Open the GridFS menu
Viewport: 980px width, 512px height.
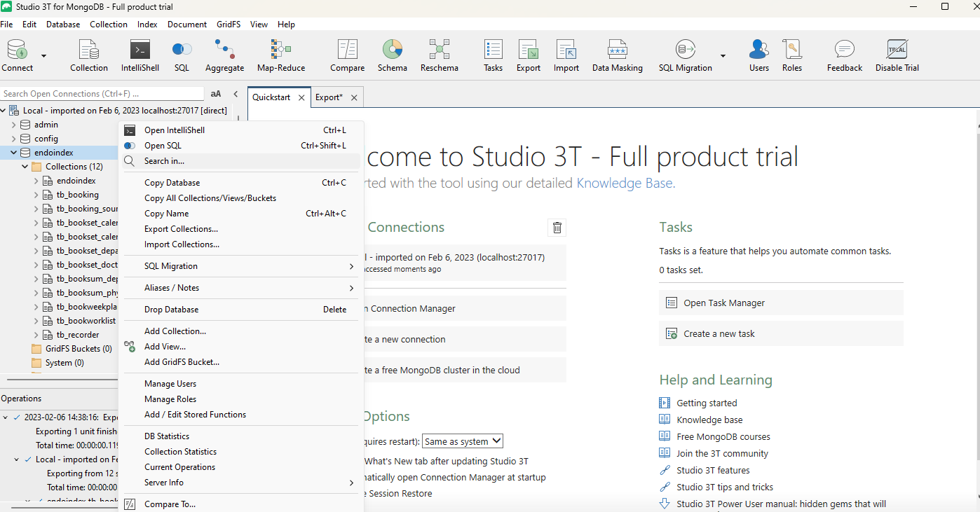point(229,24)
